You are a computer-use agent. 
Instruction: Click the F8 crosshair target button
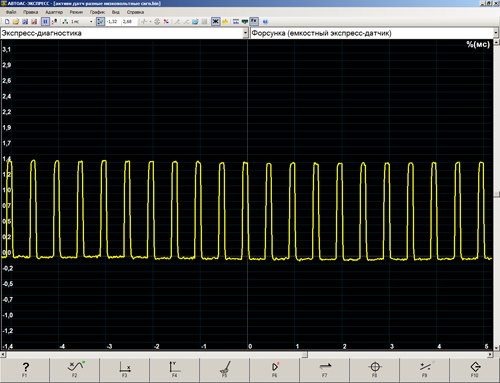pyautogui.click(x=375, y=370)
